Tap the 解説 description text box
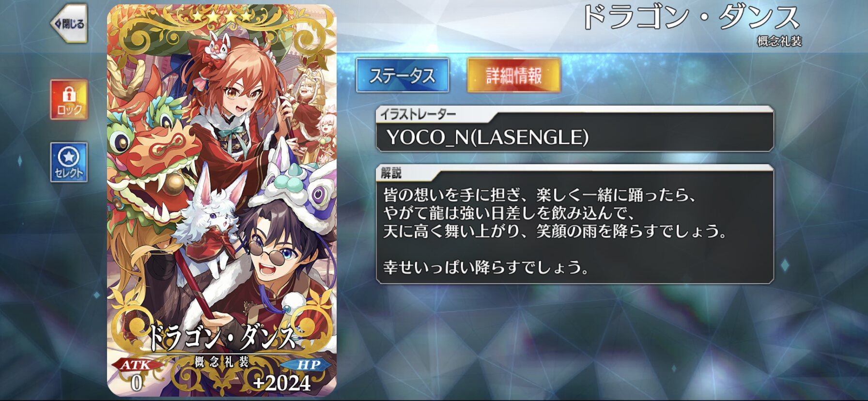 [x=575, y=224]
